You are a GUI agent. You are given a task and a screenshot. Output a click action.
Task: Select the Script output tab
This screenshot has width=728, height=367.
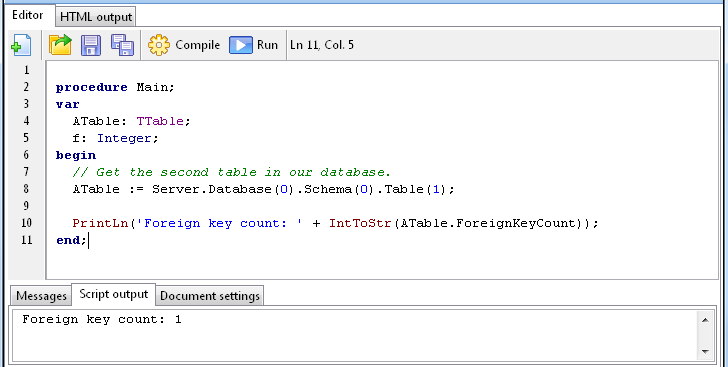point(113,294)
